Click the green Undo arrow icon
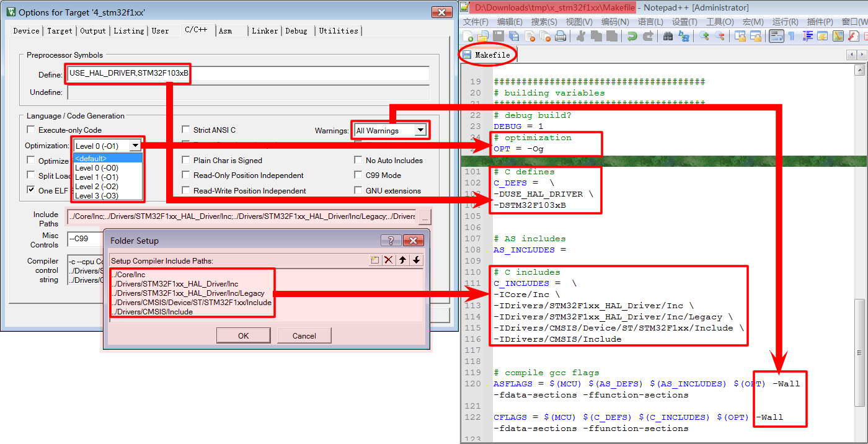The height and width of the screenshot is (444, 868). pos(632,37)
